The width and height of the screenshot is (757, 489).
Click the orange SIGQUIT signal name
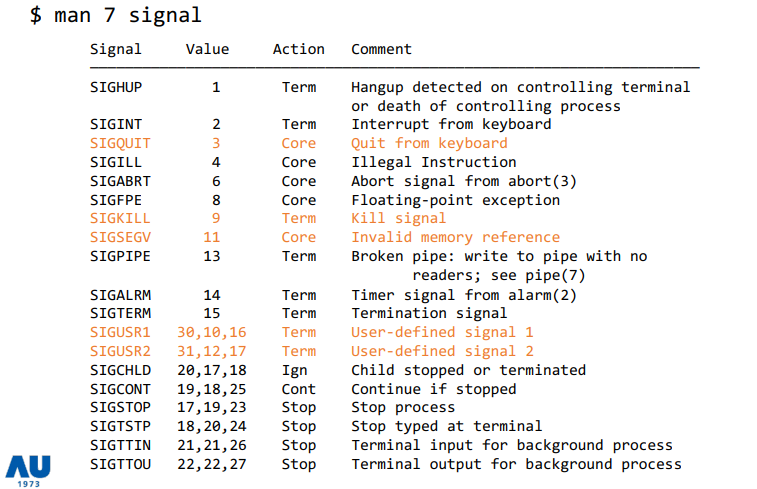point(120,143)
